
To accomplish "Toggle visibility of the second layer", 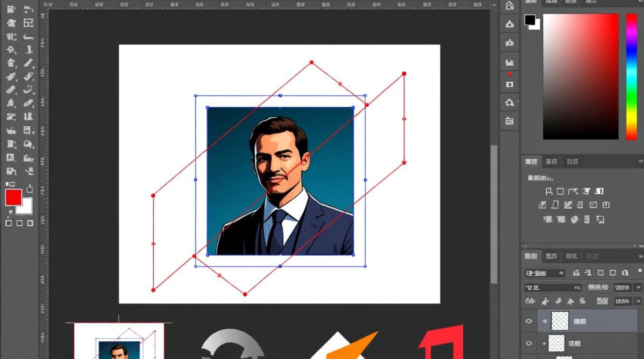I will coord(529,343).
